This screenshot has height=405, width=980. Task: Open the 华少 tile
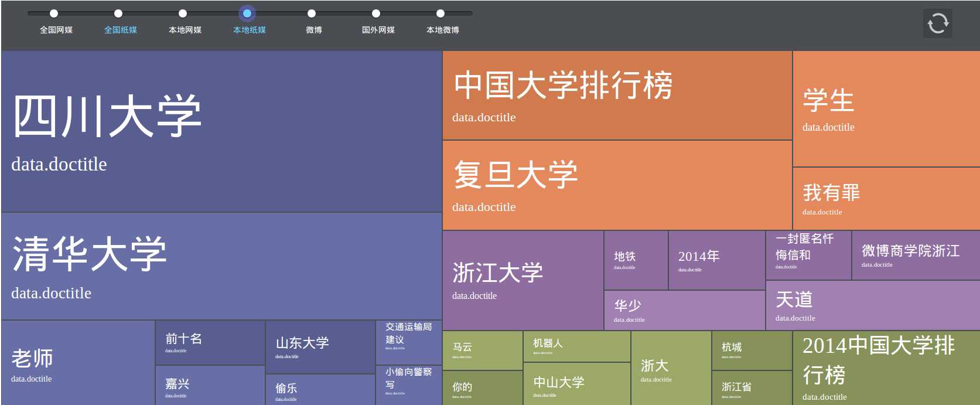click(685, 310)
